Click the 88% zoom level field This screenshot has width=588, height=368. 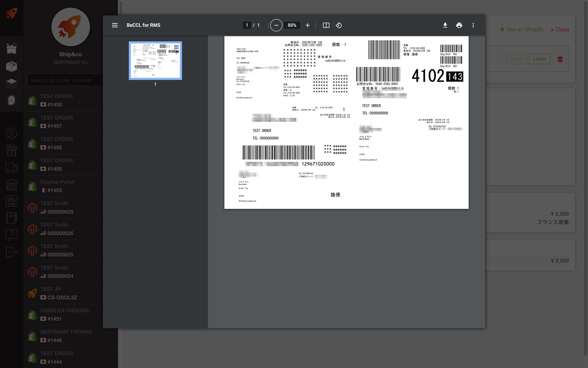click(292, 25)
